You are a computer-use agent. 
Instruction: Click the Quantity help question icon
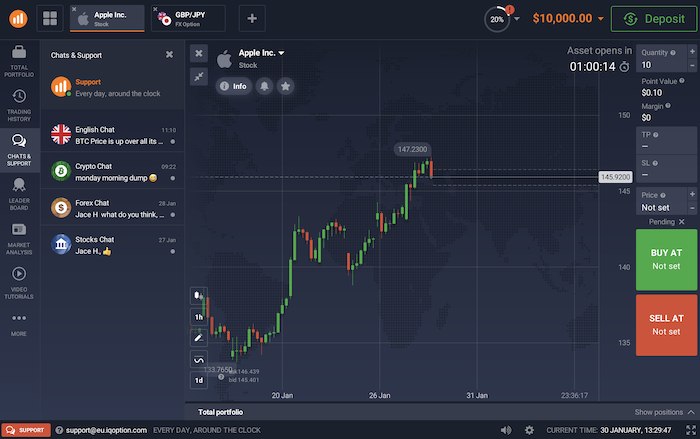[x=673, y=53]
